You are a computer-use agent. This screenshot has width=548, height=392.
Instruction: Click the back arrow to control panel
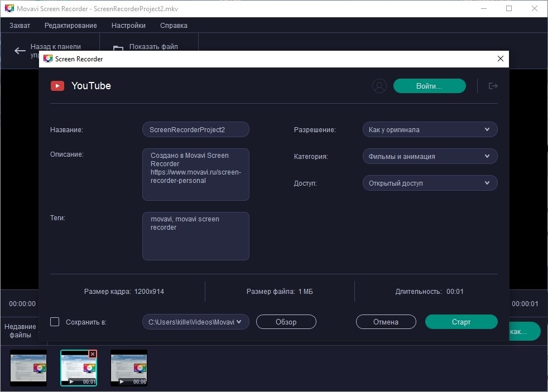pyautogui.click(x=20, y=51)
